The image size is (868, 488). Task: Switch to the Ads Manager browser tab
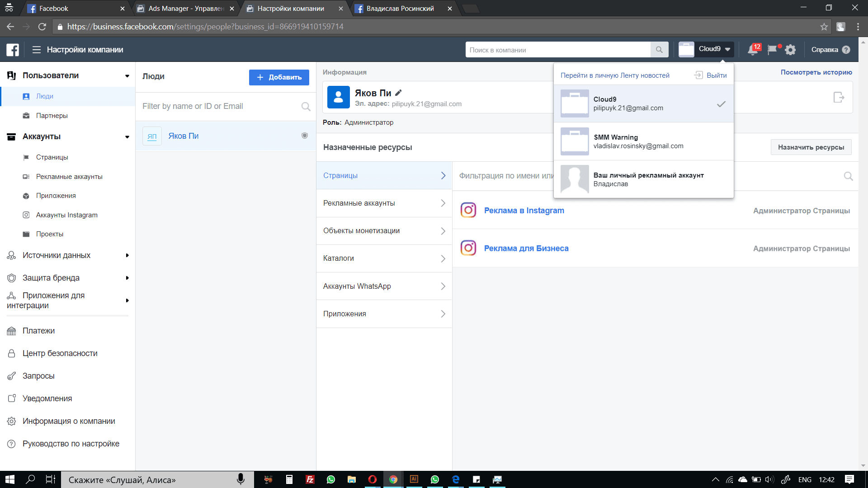point(186,9)
